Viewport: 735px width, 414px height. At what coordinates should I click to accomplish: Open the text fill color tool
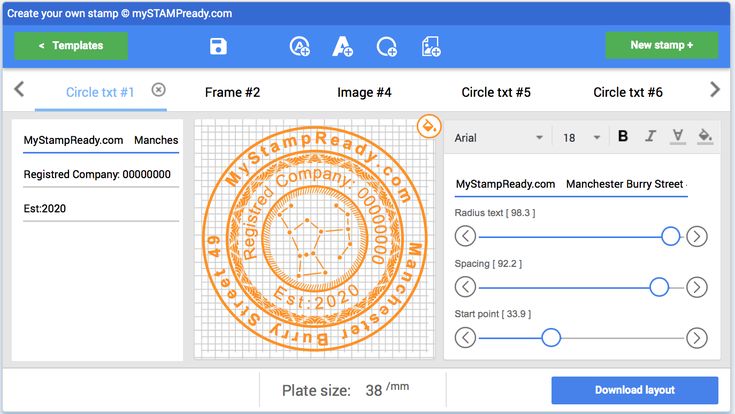click(x=705, y=136)
